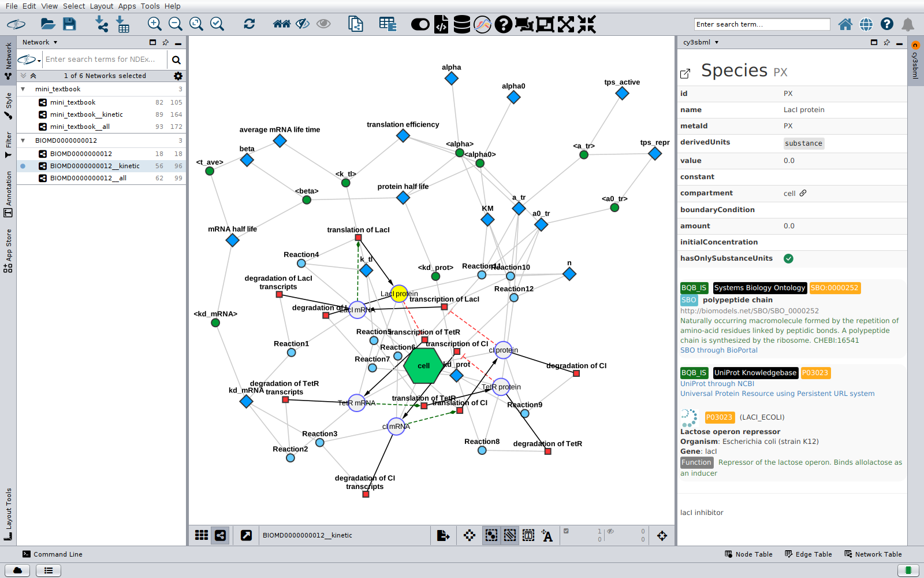Zoom to selected nodes icon
This screenshot has width=924, height=578.
217,24
